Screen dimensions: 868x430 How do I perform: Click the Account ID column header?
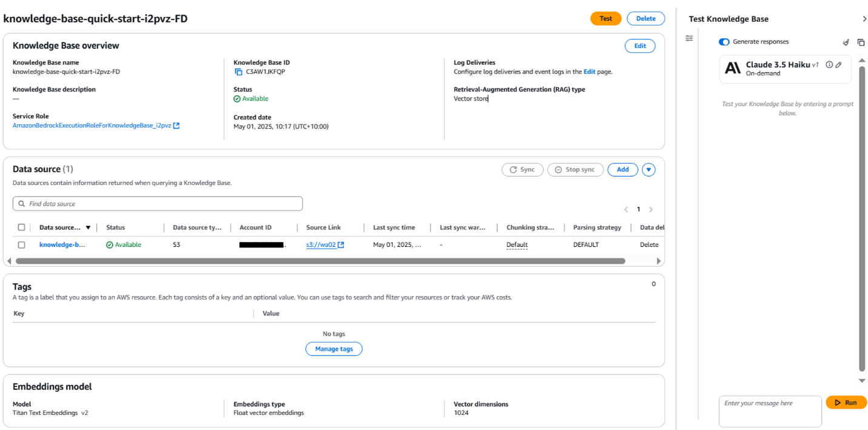pyautogui.click(x=256, y=227)
